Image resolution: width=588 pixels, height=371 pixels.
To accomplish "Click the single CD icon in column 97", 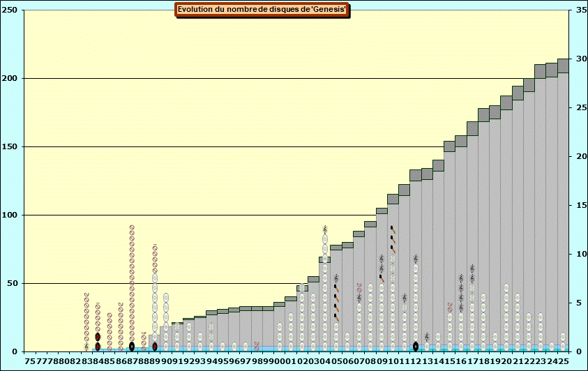I will tap(246, 347).
